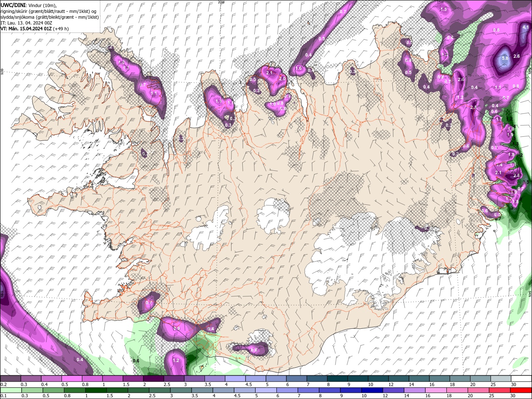Select the dark teal 8–9 swatch, upper legend
Viewport: 532px width, 399px height.
tap(337, 379)
